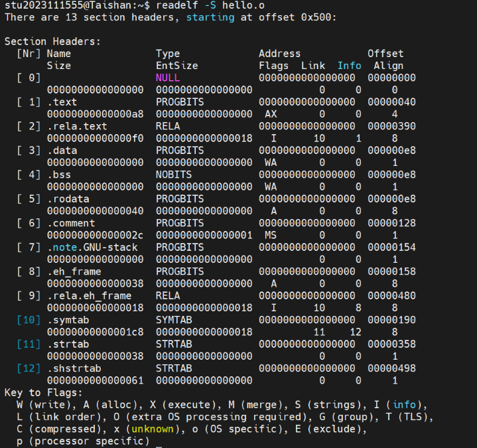477x448 pixels.
Task: Click 'E (exclude)' legend text
Action: pos(328,429)
